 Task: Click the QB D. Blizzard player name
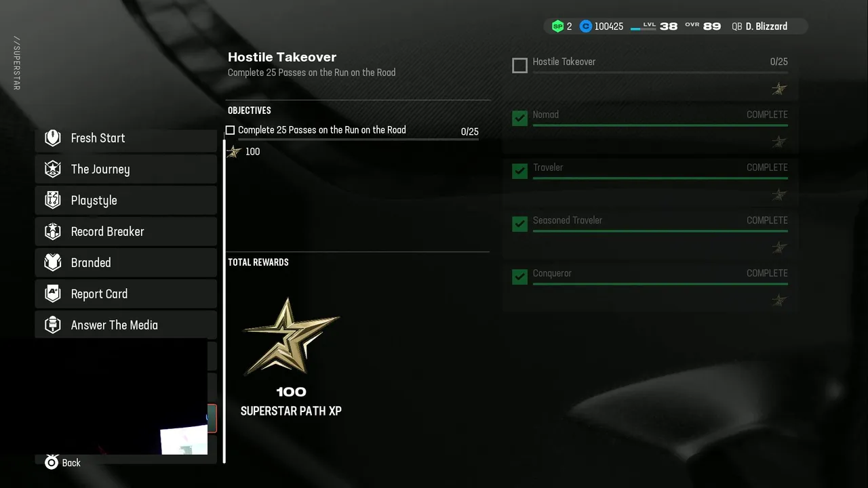(759, 26)
